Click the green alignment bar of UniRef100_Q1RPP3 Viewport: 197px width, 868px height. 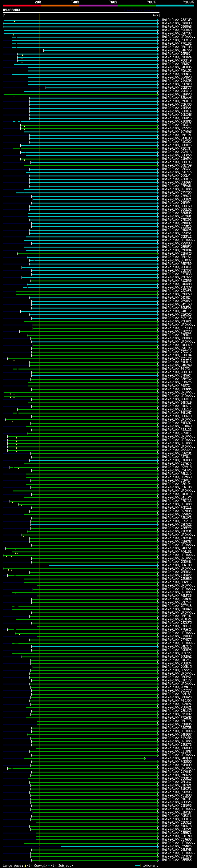tap(81, 95)
